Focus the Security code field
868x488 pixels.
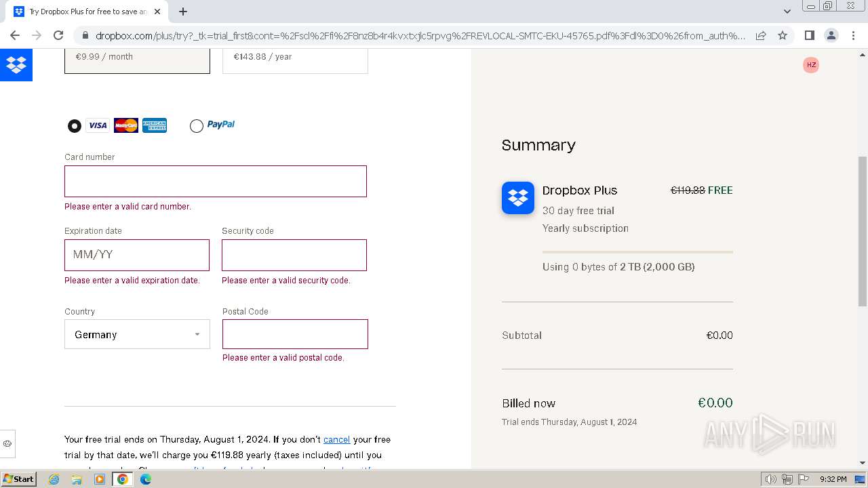point(294,255)
